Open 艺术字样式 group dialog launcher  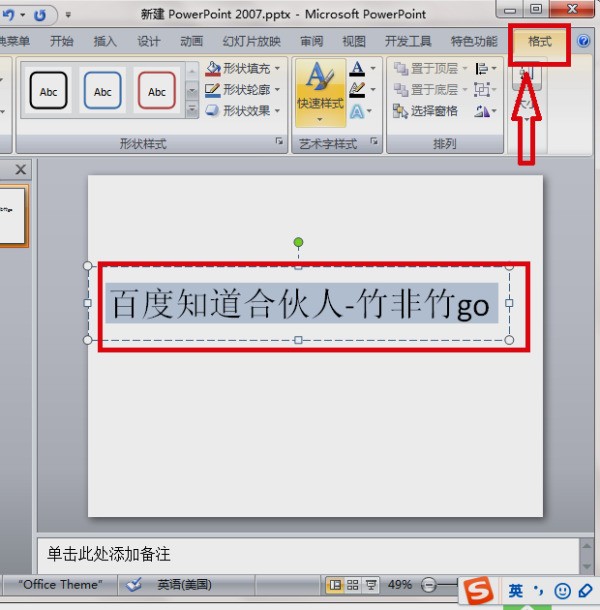tap(374, 141)
